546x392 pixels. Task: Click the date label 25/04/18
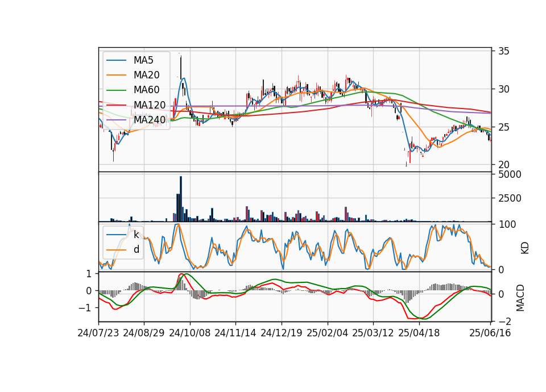[419, 333]
